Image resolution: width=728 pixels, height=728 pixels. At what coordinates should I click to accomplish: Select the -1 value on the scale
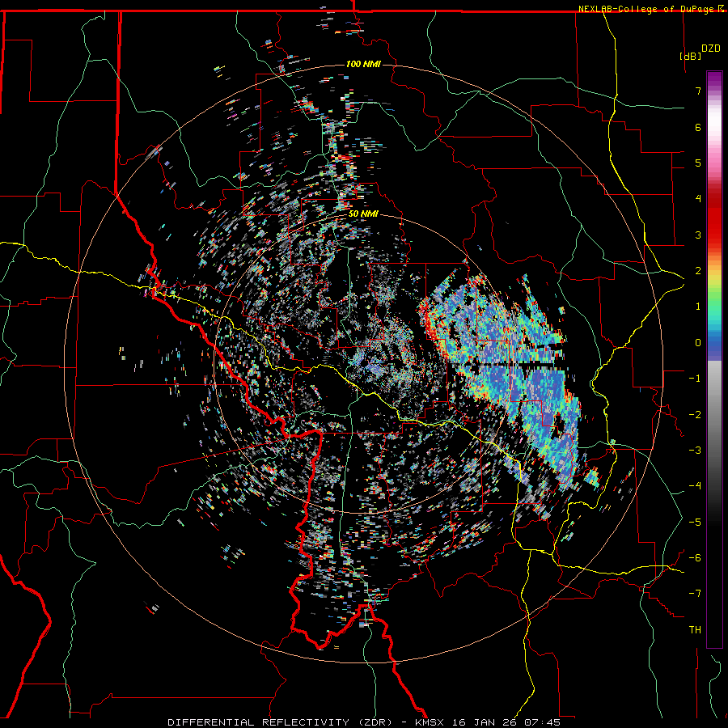point(695,379)
